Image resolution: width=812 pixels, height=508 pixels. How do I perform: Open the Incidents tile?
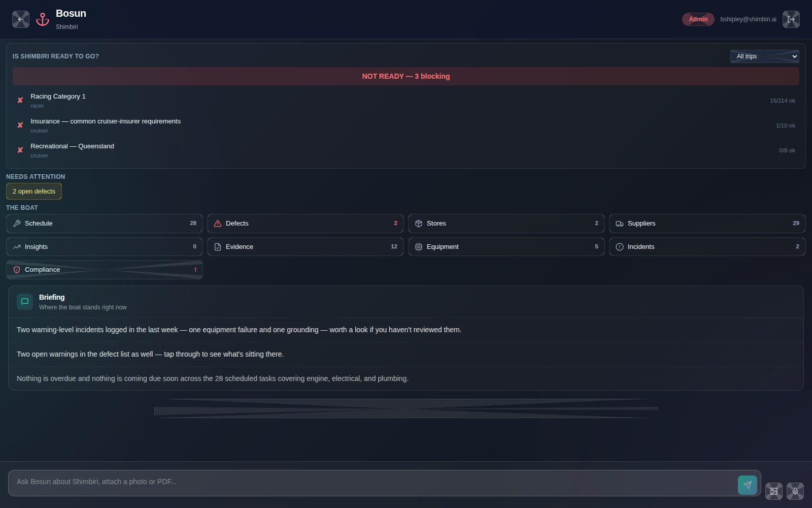tap(707, 247)
